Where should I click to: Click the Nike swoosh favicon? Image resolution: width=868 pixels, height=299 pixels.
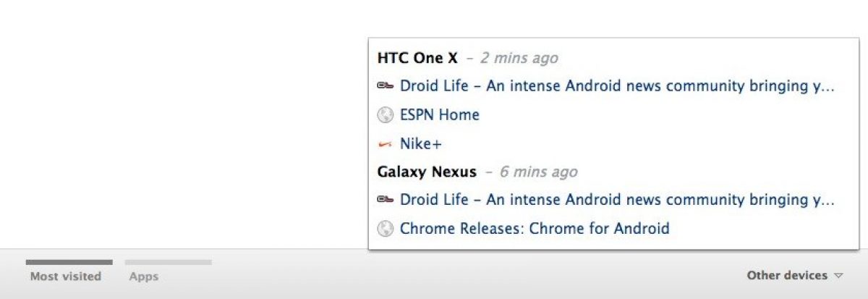point(385,144)
